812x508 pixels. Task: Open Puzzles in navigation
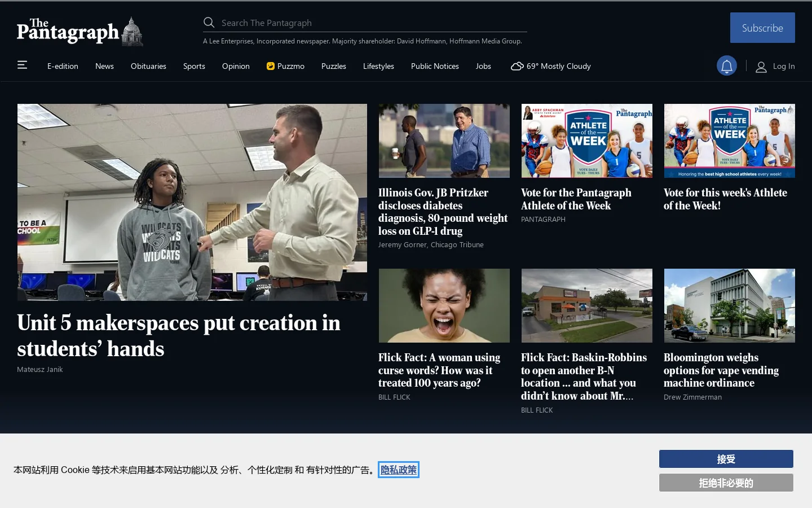point(334,66)
